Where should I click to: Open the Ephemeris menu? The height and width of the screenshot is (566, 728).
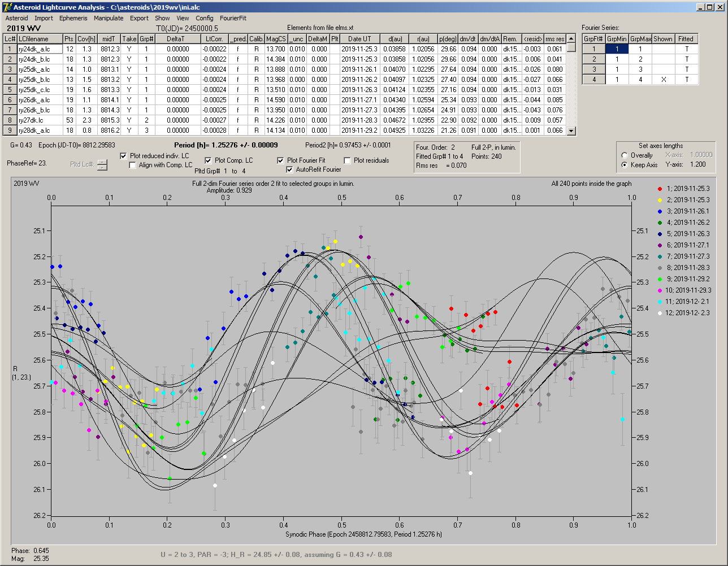(73, 18)
